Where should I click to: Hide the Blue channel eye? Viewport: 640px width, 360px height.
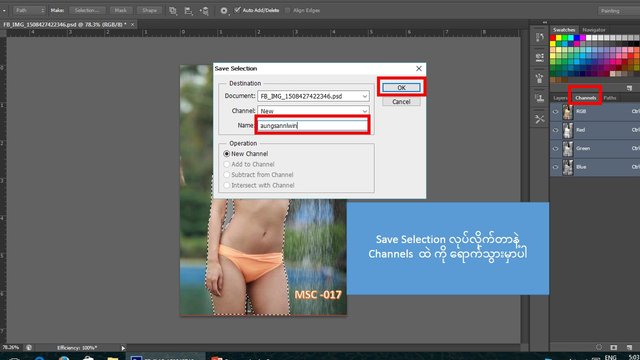(x=555, y=167)
